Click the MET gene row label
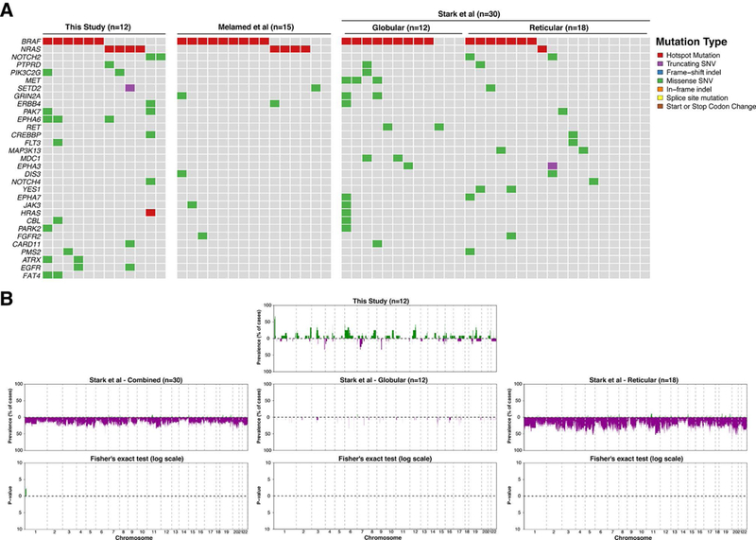 point(33,80)
